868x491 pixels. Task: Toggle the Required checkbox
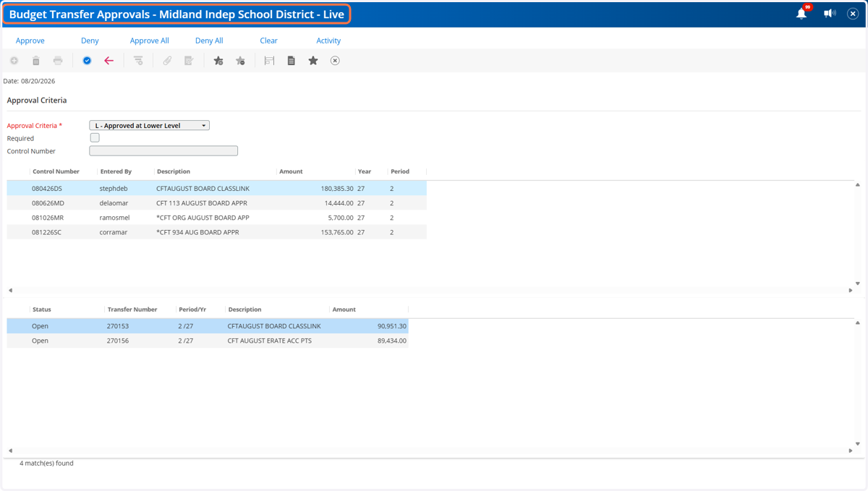95,137
